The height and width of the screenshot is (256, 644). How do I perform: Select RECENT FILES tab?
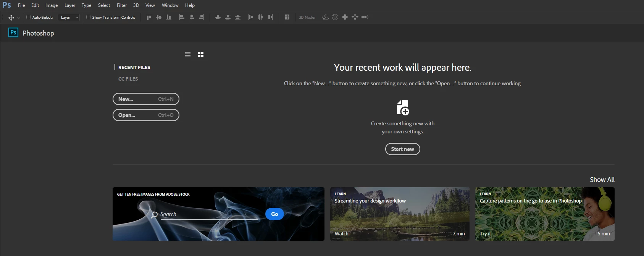pos(134,67)
